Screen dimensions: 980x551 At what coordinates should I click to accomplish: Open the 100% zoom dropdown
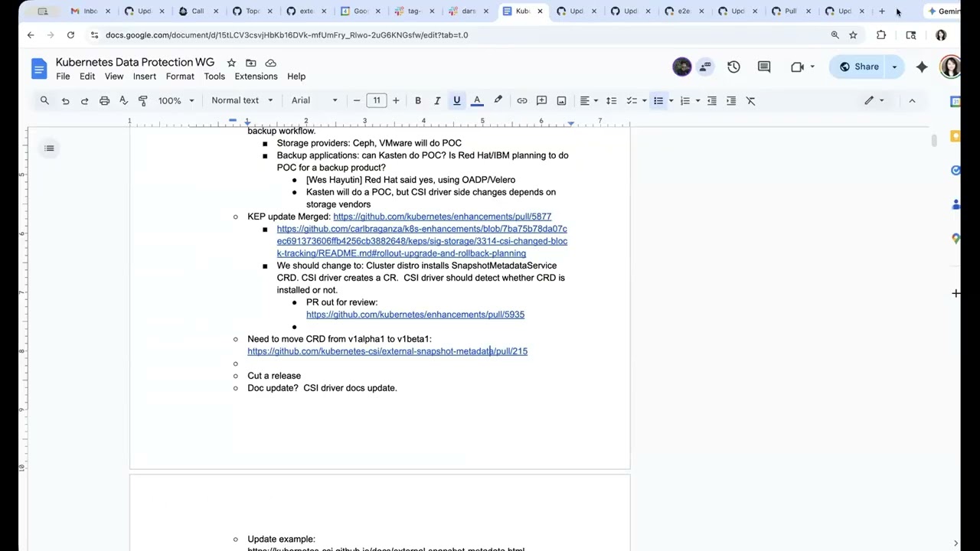(176, 100)
